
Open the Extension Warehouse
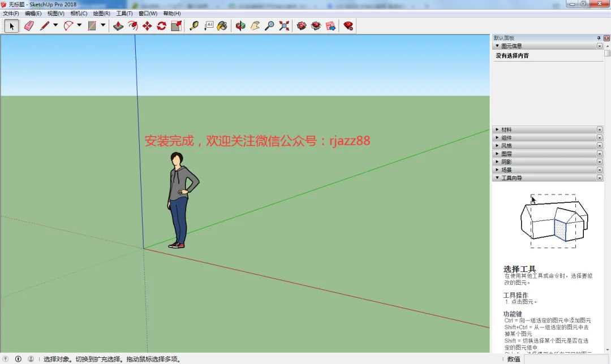coord(316,26)
